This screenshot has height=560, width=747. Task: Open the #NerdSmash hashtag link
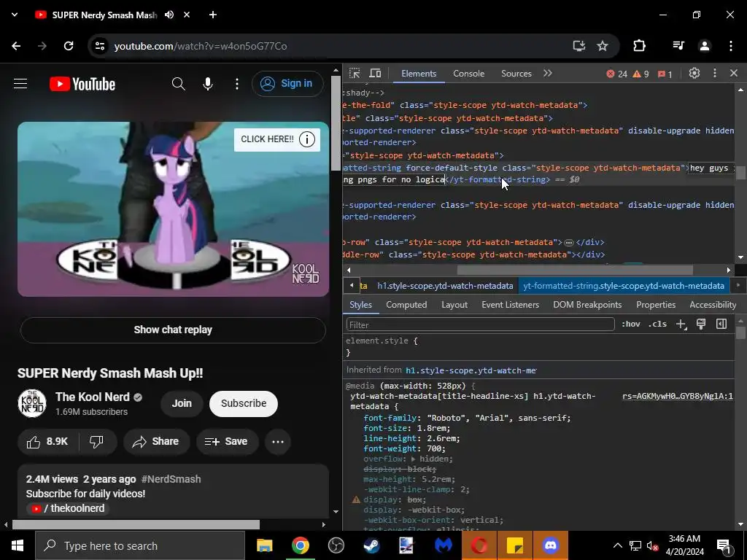[x=171, y=479]
